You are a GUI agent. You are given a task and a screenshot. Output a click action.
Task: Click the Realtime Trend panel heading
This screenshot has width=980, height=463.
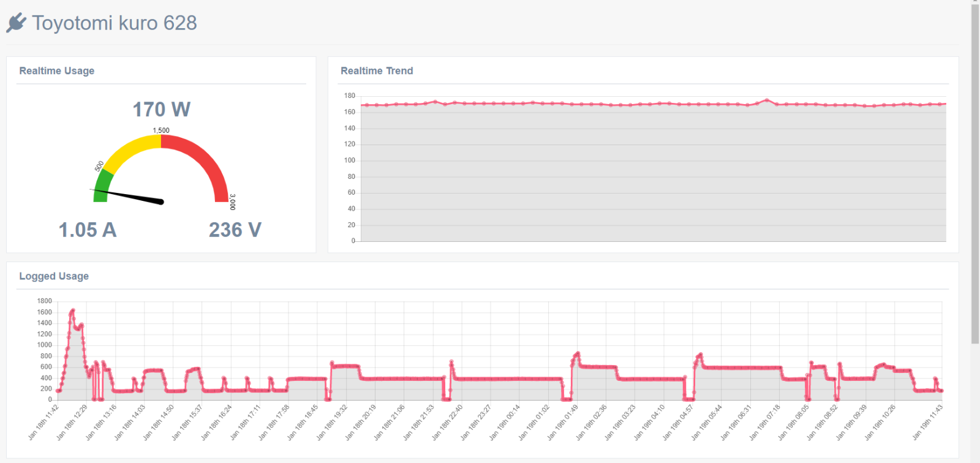(377, 70)
